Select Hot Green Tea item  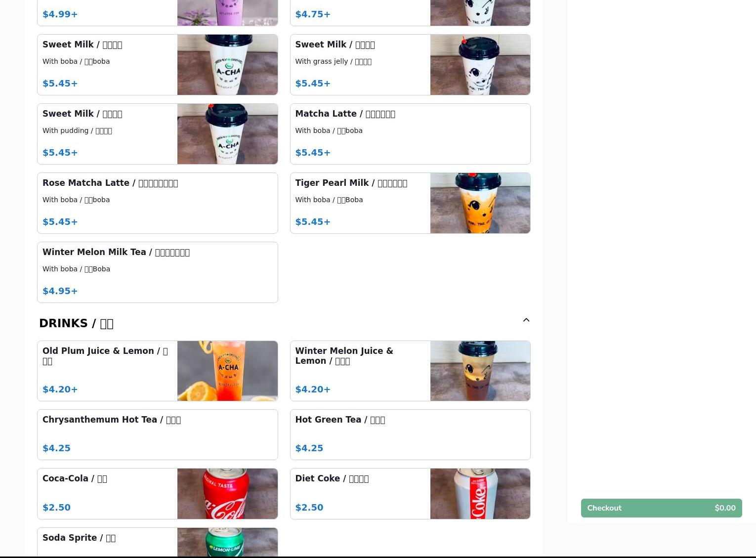point(410,434)
